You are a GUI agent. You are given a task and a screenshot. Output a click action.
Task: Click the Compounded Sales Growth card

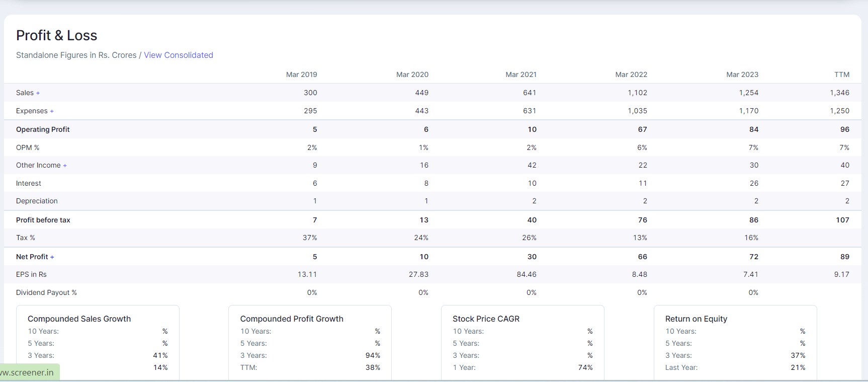point(98,343)
